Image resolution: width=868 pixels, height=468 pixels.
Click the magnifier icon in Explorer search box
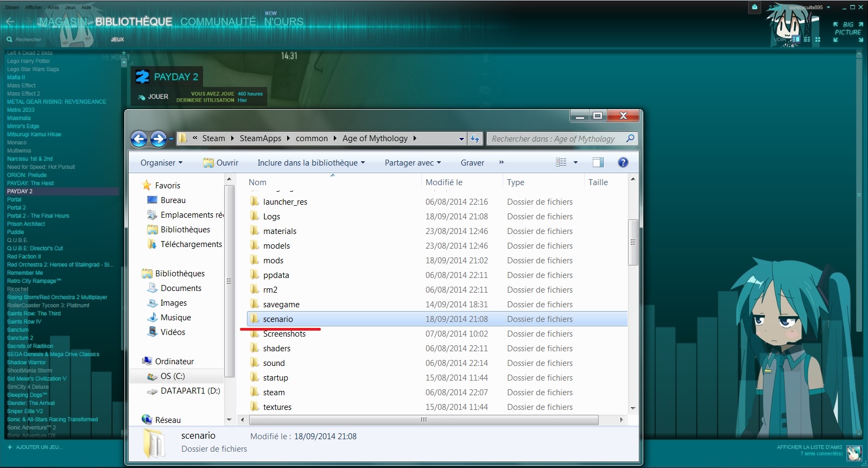(x=630, y=138)
